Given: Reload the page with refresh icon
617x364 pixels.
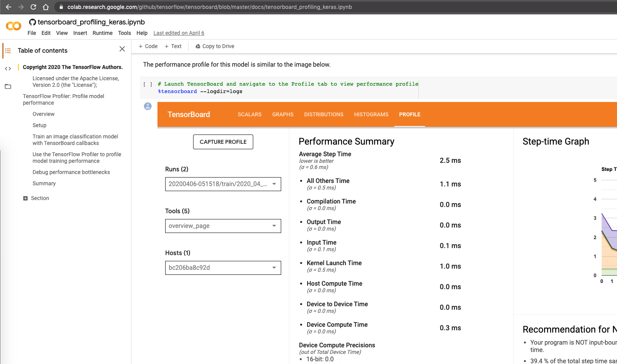Looking at the screenshot, I should click(33, 7).
